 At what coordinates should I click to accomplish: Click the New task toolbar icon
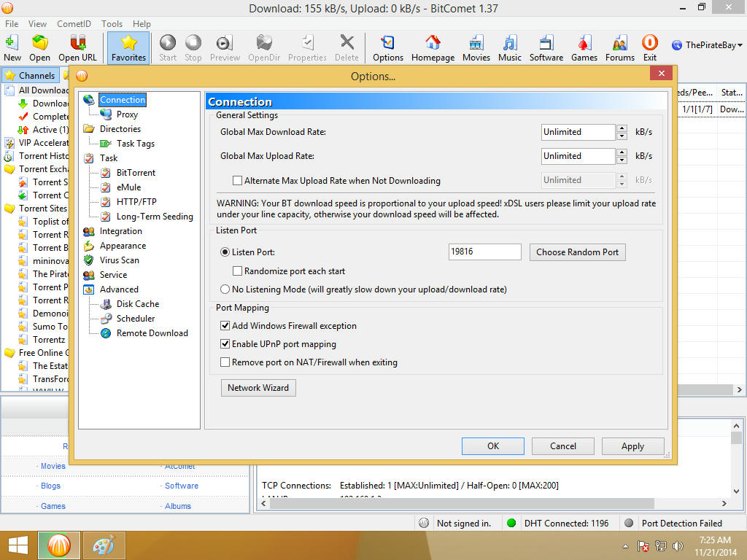[x=12, y=48]
